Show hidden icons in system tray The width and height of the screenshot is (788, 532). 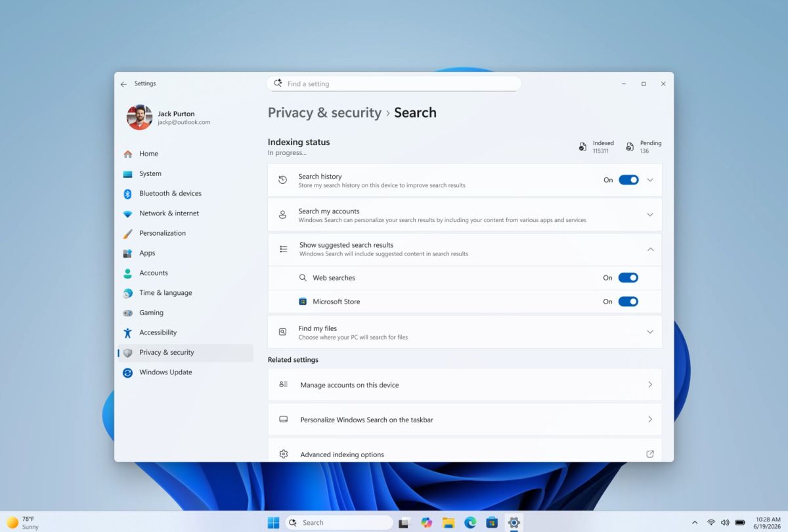(x=695, y=522)
